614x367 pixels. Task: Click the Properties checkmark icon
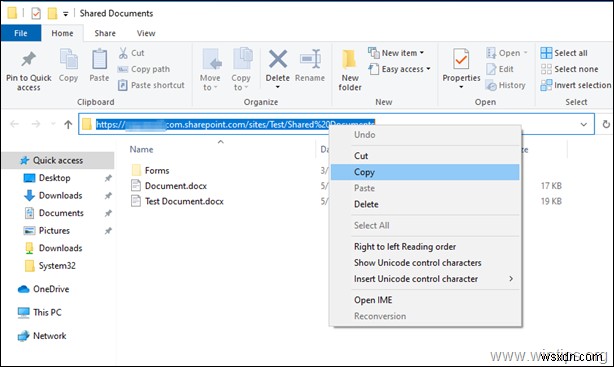pyautogui.click(x=461, y=60)
